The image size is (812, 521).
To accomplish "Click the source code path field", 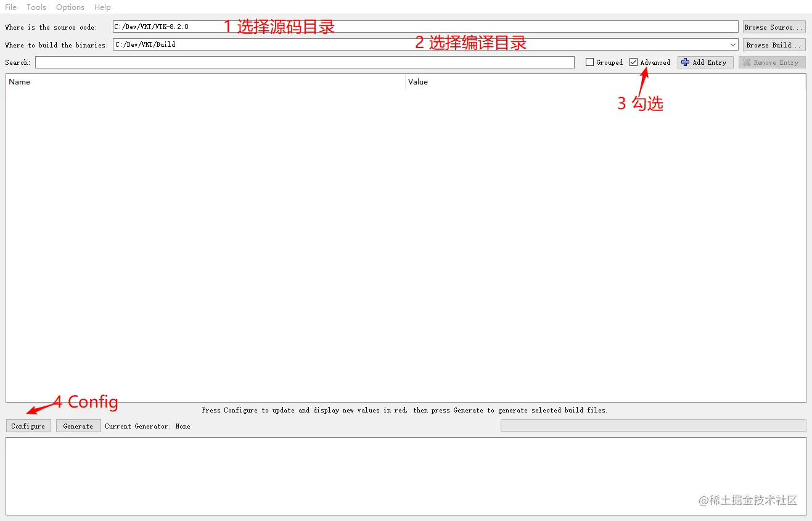I will pos(425,27).
